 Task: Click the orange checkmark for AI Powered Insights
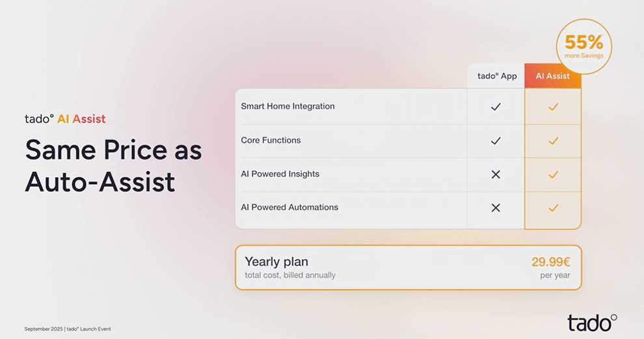553,174
